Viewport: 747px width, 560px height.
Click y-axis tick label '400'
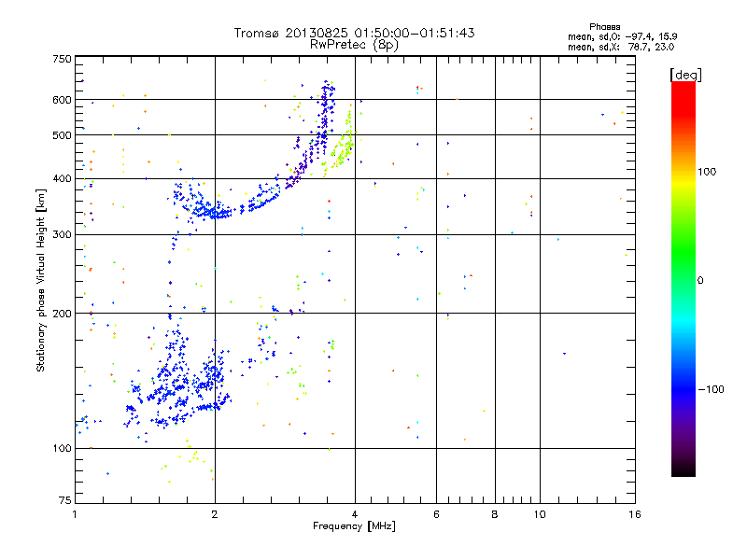[62, 178]
